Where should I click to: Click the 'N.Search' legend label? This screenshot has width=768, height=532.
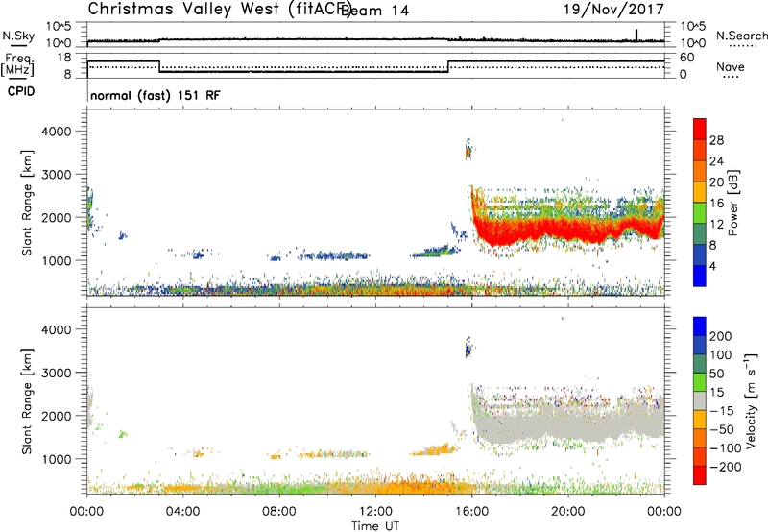pos(741,36)
